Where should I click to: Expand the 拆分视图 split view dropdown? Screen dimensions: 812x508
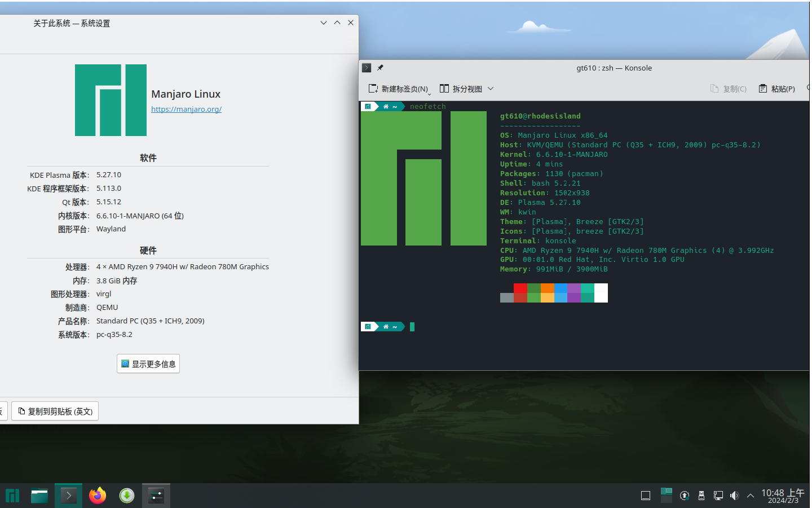coord(490,89)
